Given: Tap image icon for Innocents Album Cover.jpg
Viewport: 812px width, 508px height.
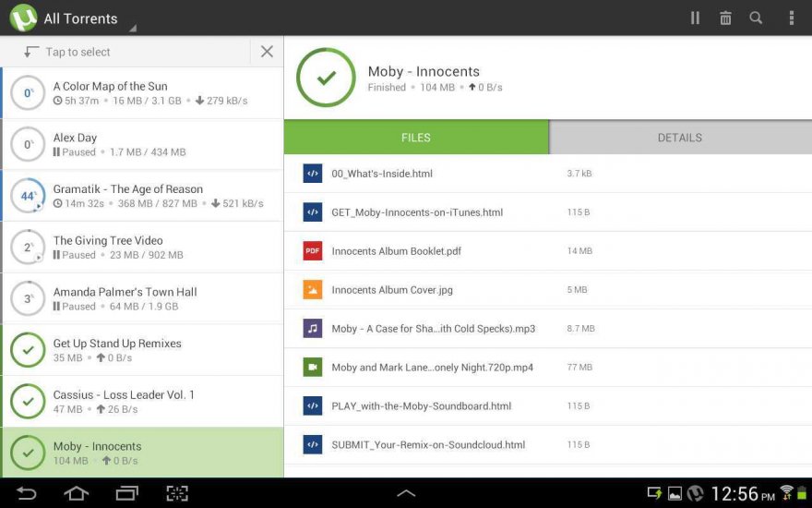Looking at the screenshot, I should (x=312, y=290).
